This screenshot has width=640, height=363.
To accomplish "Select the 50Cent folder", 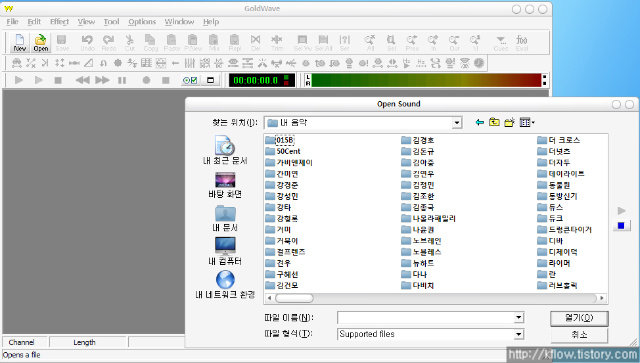I will 283,151.
